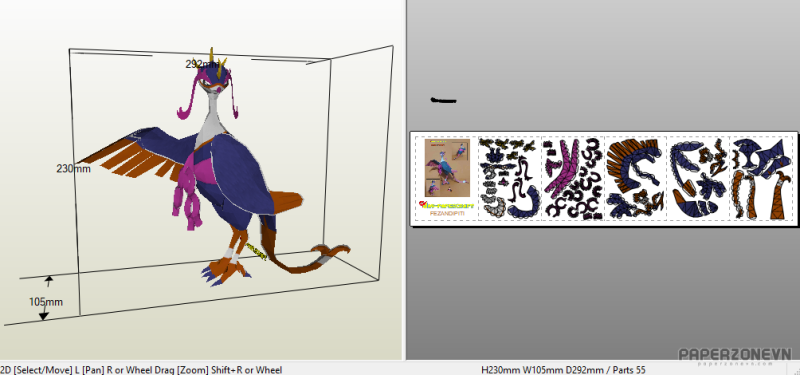
Task: Click the "230mm" height dimension label
Action: [73, 168]
